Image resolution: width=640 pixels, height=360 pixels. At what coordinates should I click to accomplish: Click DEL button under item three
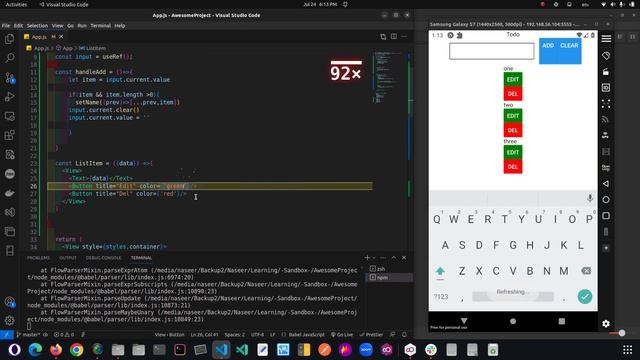pyautogui.click(x=513, y=167)
